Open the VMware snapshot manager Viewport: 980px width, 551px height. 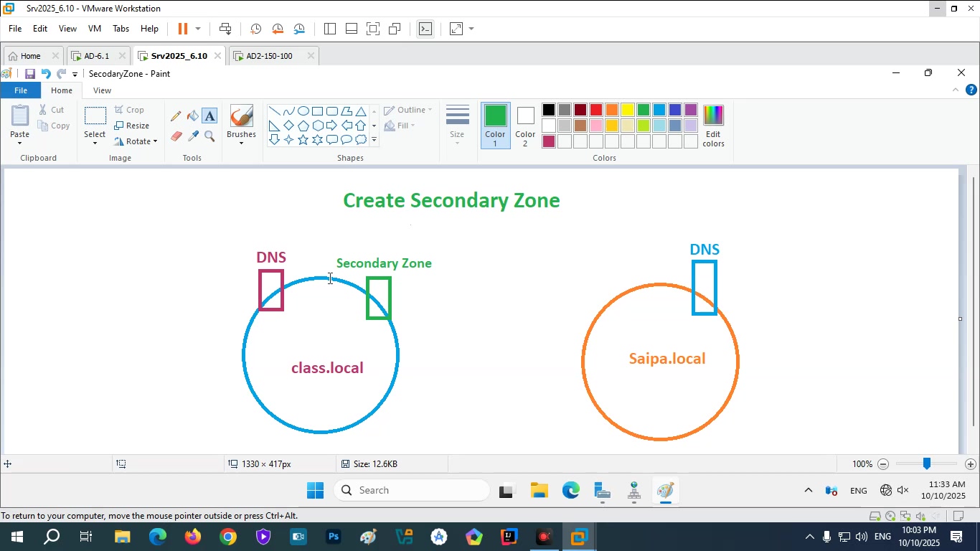point(299,29)
